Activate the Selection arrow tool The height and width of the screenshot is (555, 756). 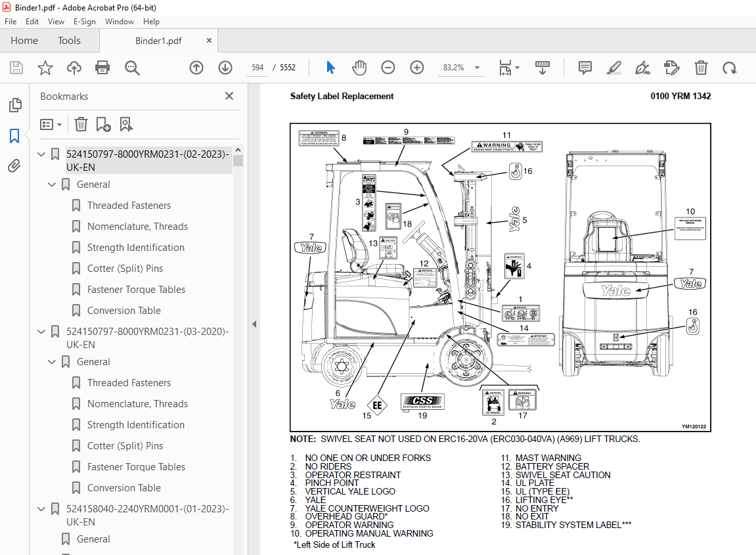click(330, 68)
